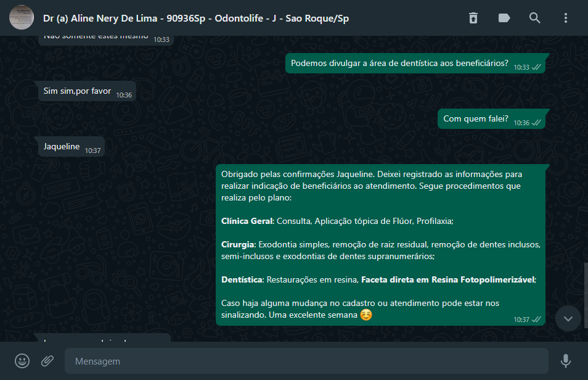Click the 'Jaqueline' received message bubble
Viewport: 588px width, 380px height.
tap(71, 146)
